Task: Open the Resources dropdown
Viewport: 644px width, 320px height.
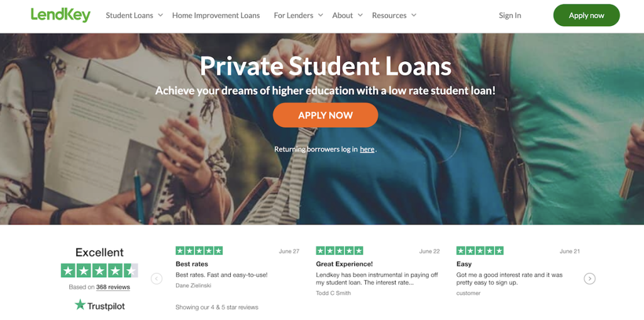Action: pos(394,15)
